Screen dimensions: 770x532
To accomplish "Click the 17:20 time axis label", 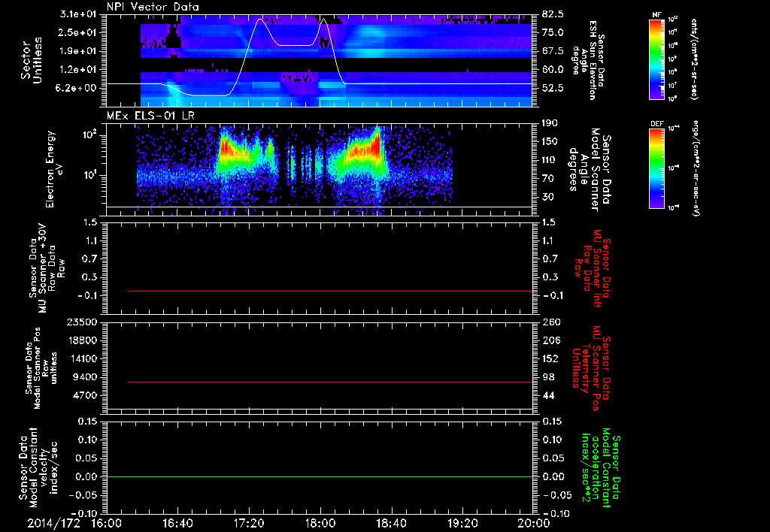I will (x=249, y=523).
